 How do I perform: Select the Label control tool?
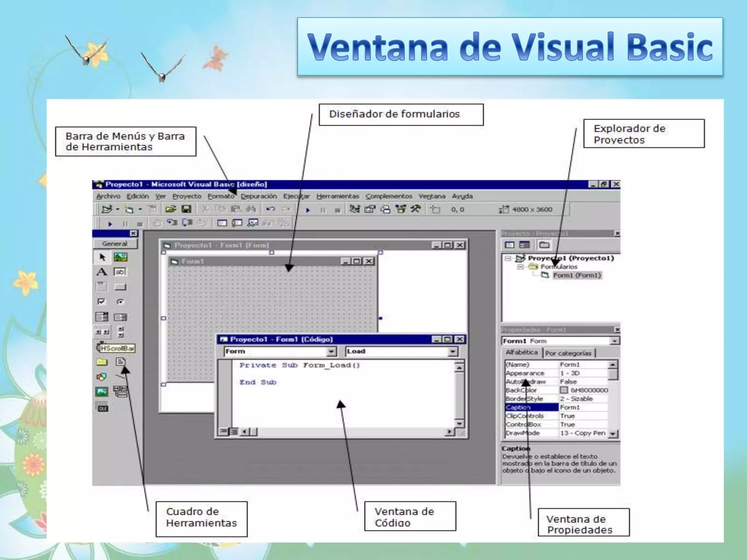tap(102, 272)
